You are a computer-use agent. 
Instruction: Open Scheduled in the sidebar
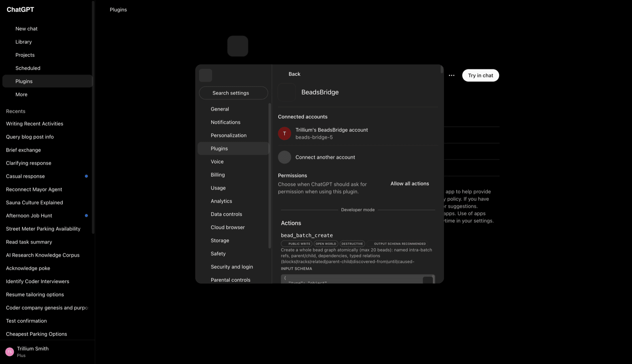point(47,68)
